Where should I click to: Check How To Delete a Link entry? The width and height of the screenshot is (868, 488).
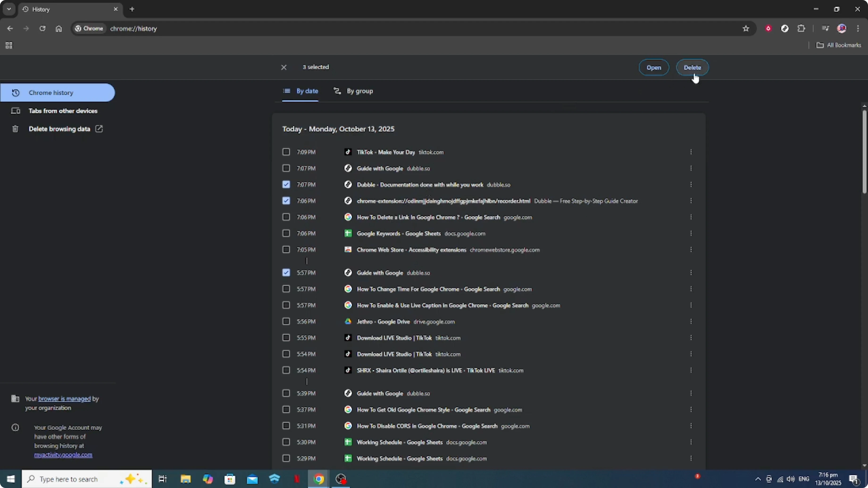tap(286, 217)
